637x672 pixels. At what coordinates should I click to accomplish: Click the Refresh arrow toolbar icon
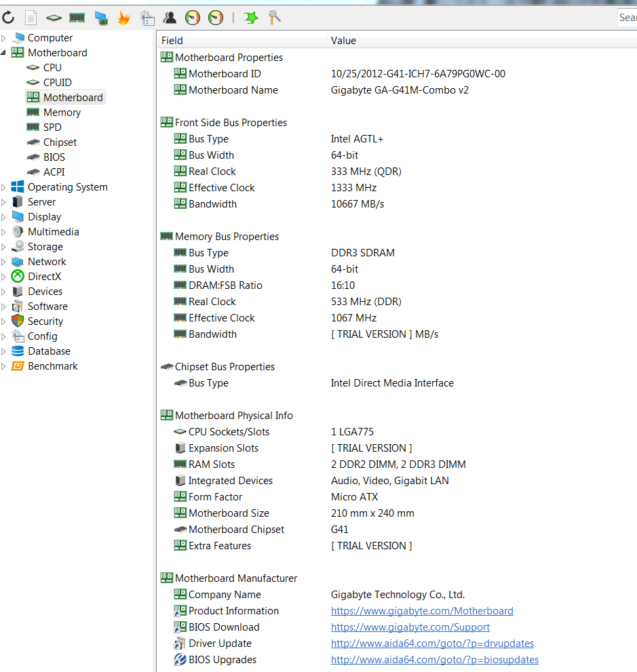[8, 18]
